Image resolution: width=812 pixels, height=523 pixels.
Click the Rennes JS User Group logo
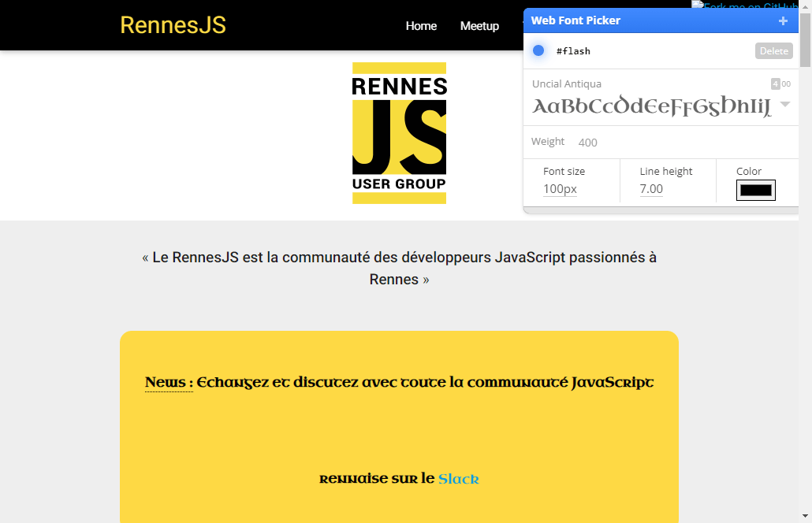399,133
